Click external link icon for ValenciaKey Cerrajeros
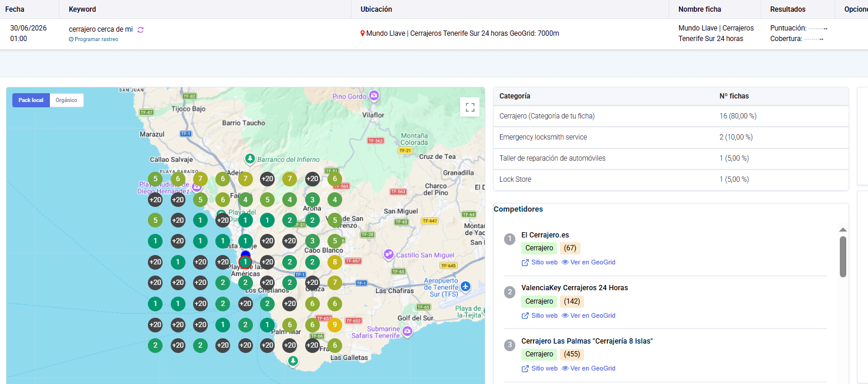The image size is (868, 384). (525, 315)
